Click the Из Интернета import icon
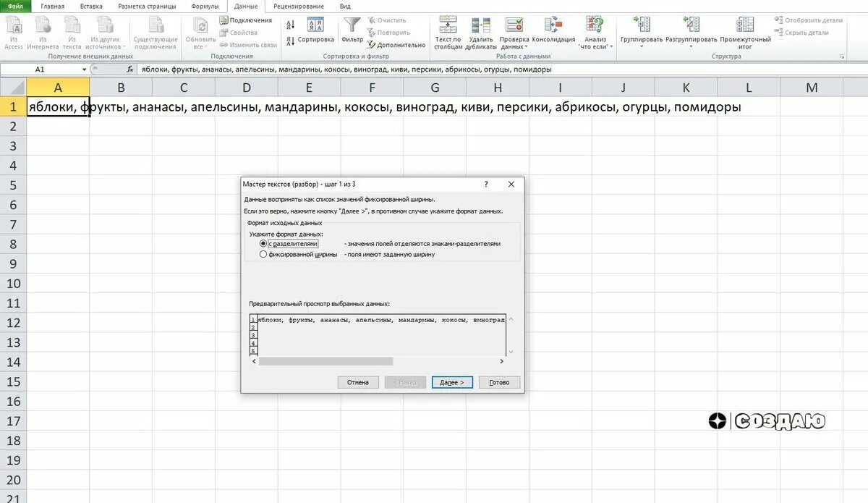Screen dimensions: 868x503 [x=43, y=33]
